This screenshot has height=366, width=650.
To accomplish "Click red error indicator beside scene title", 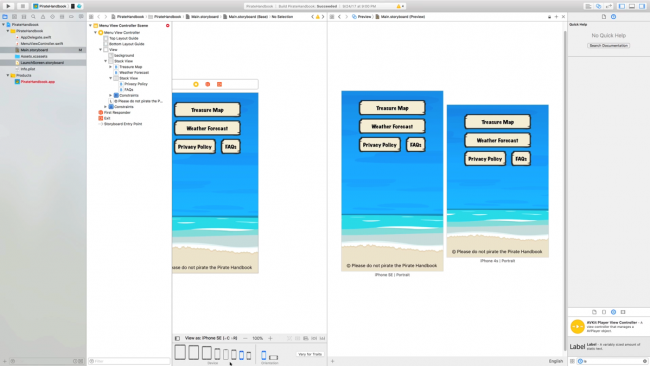I will coord(167,26).
